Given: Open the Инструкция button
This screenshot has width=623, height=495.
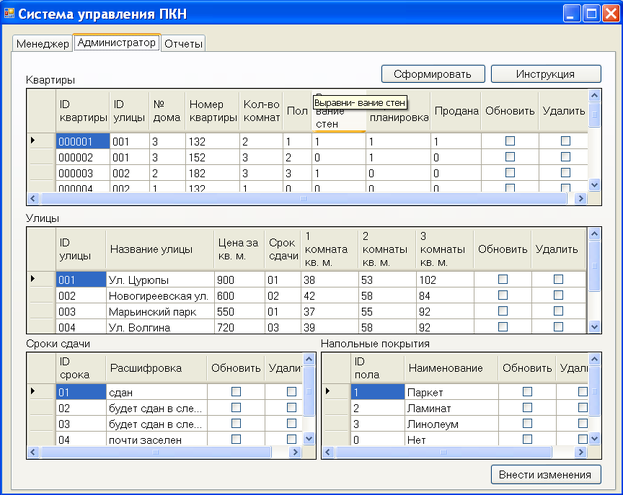Looking at the screenshot, I should point(545,74).
